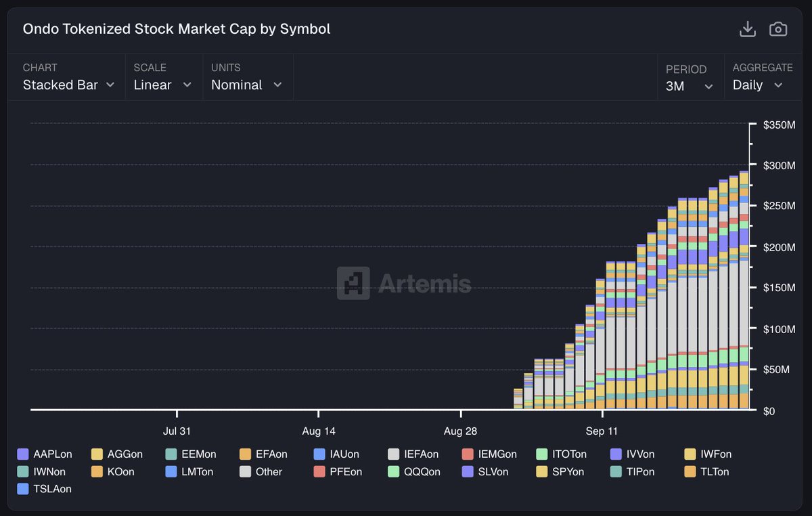The width and height of the screenshot is (812, 516).
Task: Click the chart title text
Action: pos(177,29)
